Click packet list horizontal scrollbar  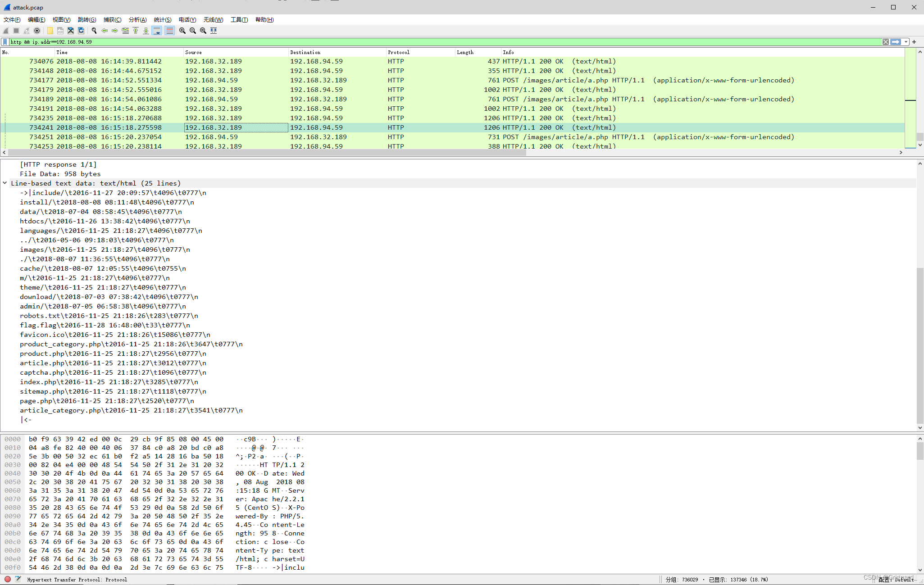[266, 153]
